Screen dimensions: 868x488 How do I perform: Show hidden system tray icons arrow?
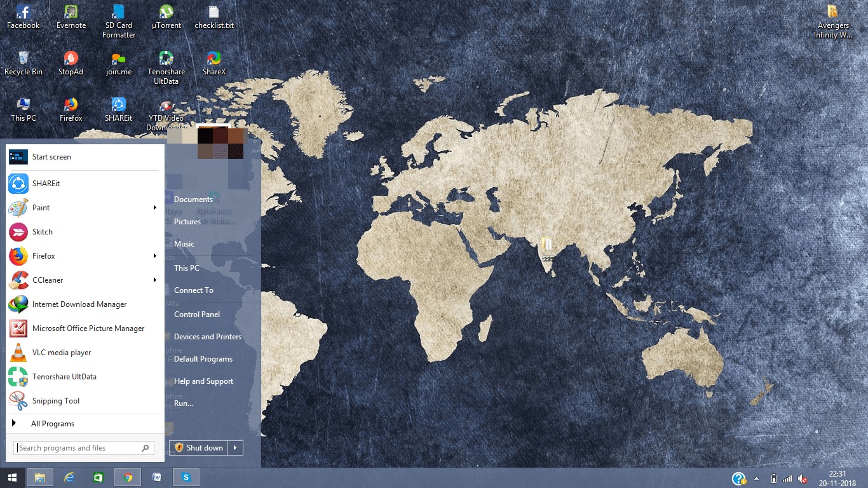(x=756, y=478)
